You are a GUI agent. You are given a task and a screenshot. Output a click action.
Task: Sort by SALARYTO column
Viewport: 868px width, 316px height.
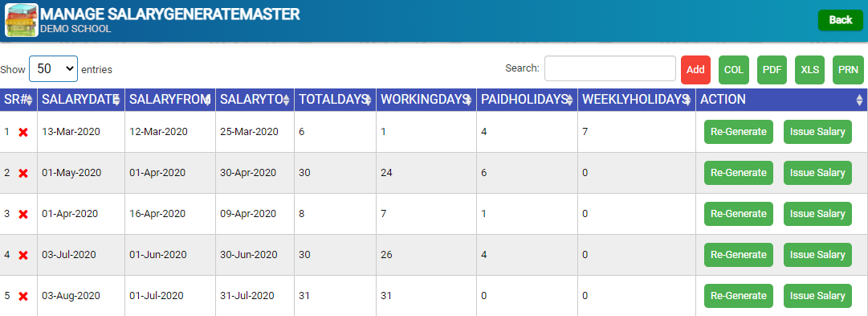[x=255, y=100]
